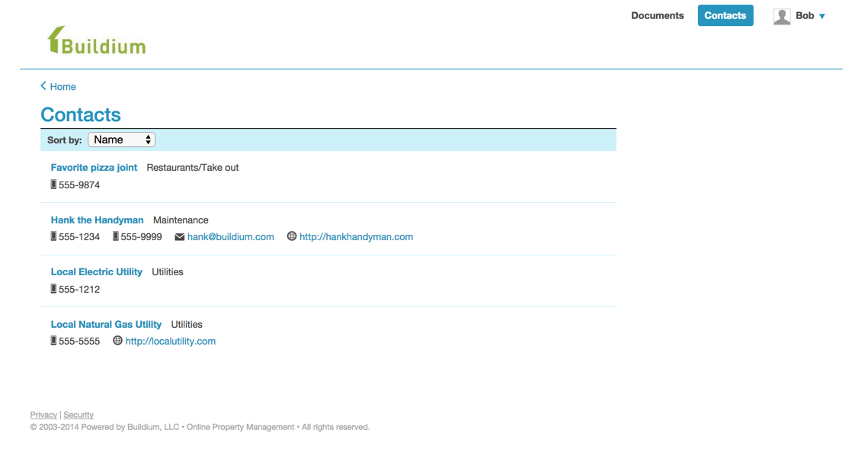The width and height of the screenshot is (868, 462).
Task: Click the back chevron beside Home
Action: [43, 86]
